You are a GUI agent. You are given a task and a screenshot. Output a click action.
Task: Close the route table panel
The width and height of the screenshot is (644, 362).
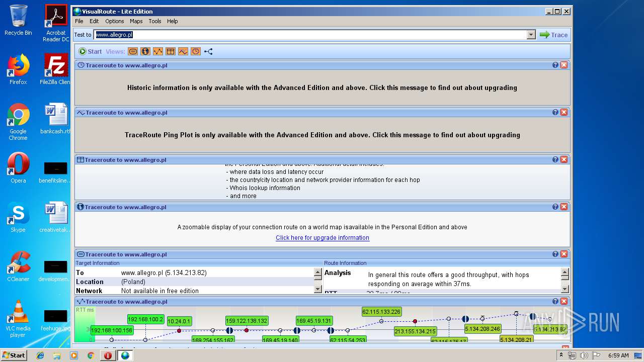(564, 159)
